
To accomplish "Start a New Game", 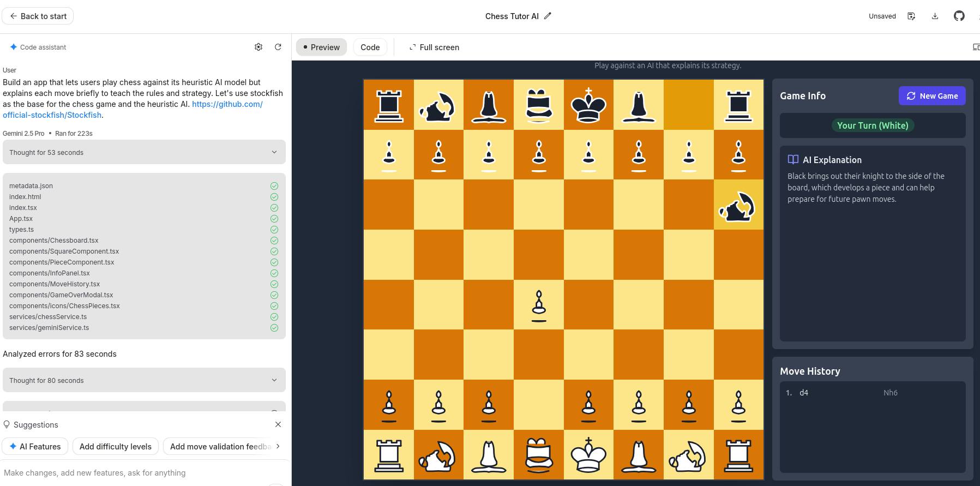I will [x=931, y=96].
